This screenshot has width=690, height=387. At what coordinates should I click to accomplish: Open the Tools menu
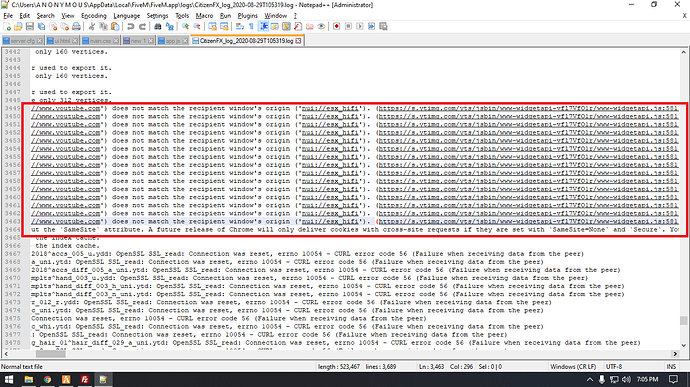click(x=182, y=15)
